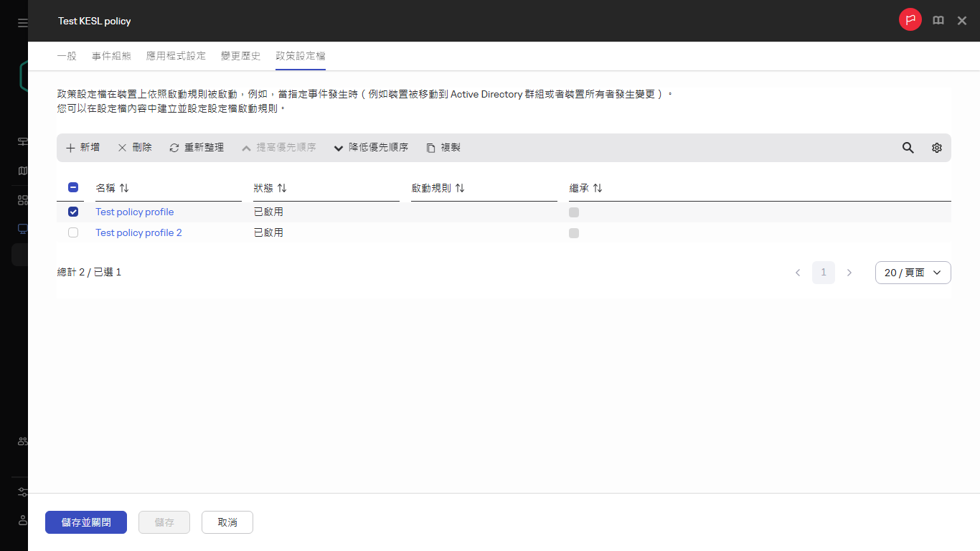Open the 變更歷史 tab
The image size is (980, 551).
240,55
